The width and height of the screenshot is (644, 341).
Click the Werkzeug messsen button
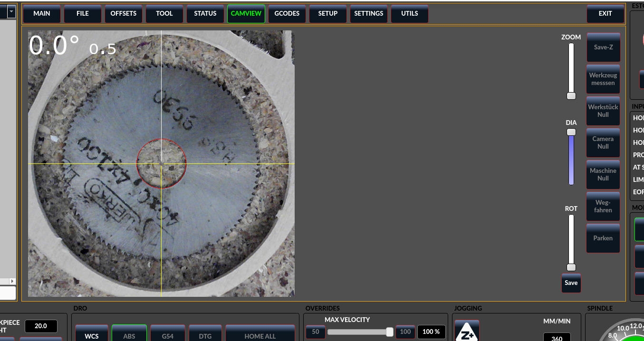pos(603,79)
